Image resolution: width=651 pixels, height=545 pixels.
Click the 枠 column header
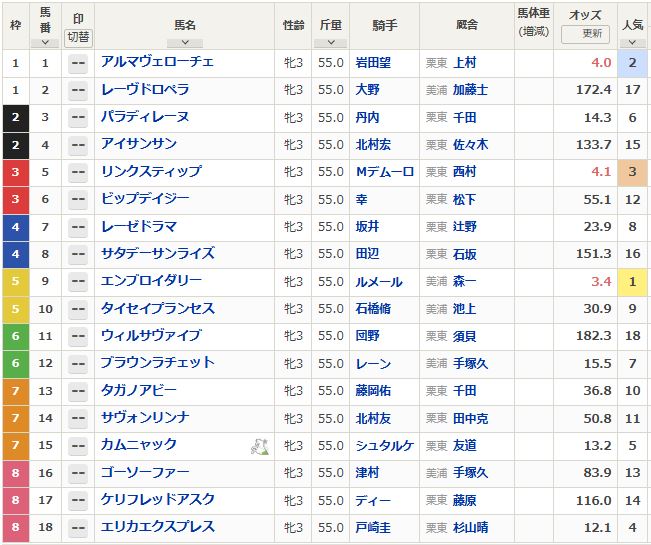click(x=16, y=25)
